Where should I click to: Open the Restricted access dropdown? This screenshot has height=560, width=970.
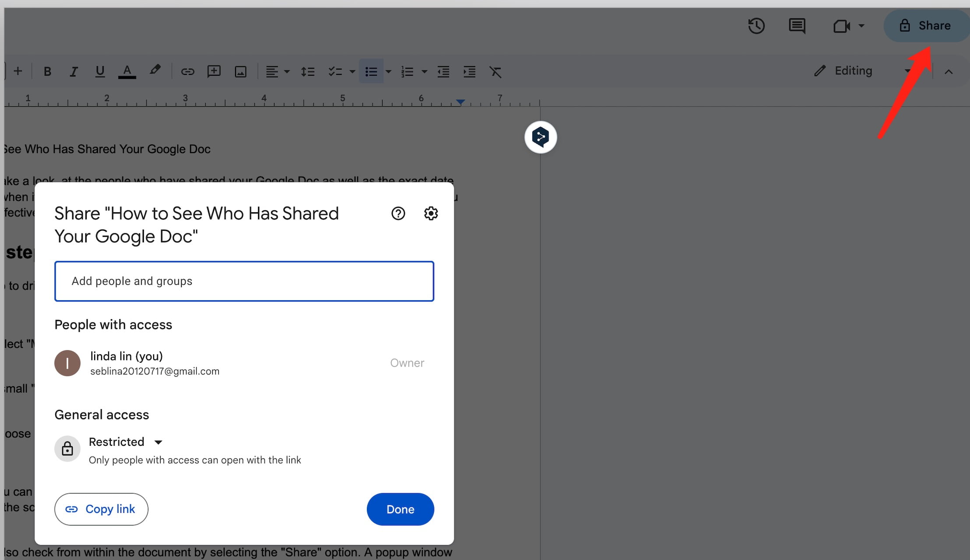coord(126,442)
